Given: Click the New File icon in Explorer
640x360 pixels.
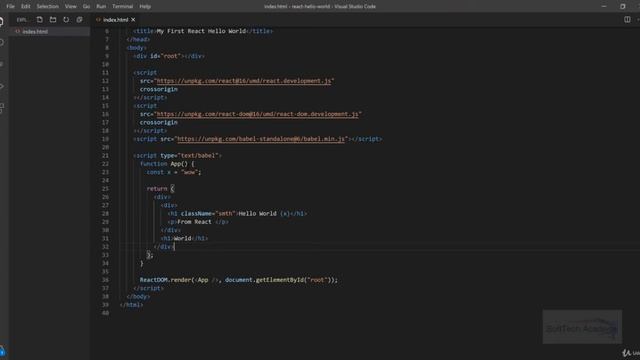Looking at the screenshot, I should pyautogui.click(x=40, y=20).
